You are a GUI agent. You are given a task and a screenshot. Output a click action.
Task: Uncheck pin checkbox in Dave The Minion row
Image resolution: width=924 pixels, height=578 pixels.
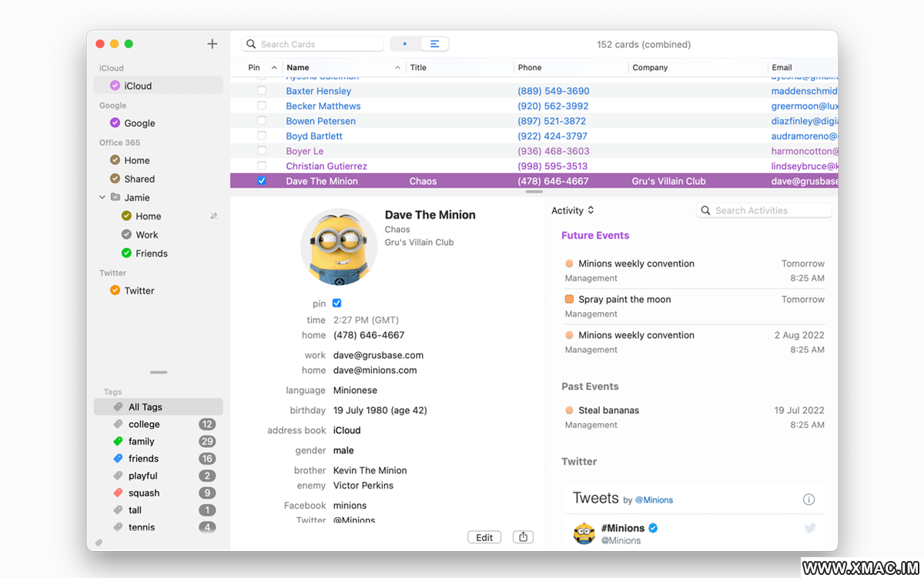click(262, 181)
